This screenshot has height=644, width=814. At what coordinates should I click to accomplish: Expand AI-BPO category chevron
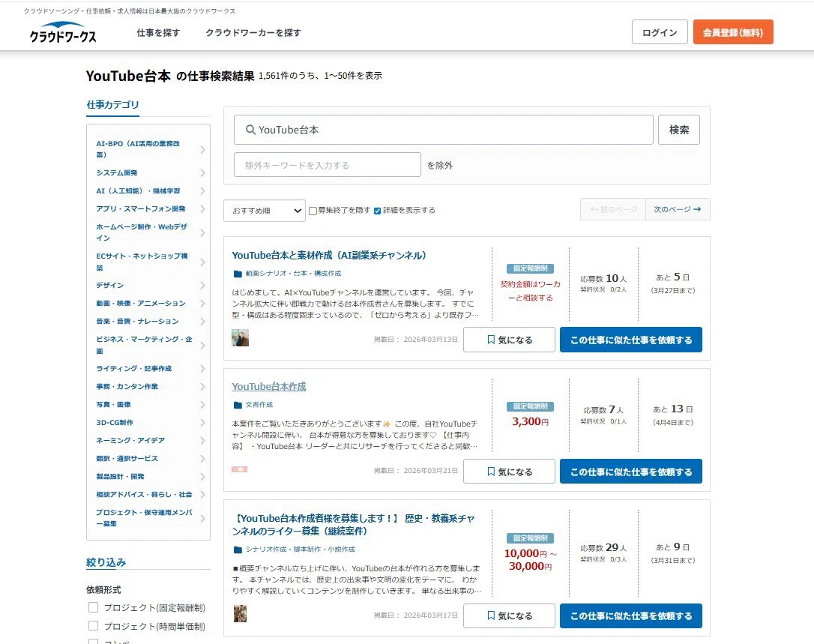click(202, 150)
